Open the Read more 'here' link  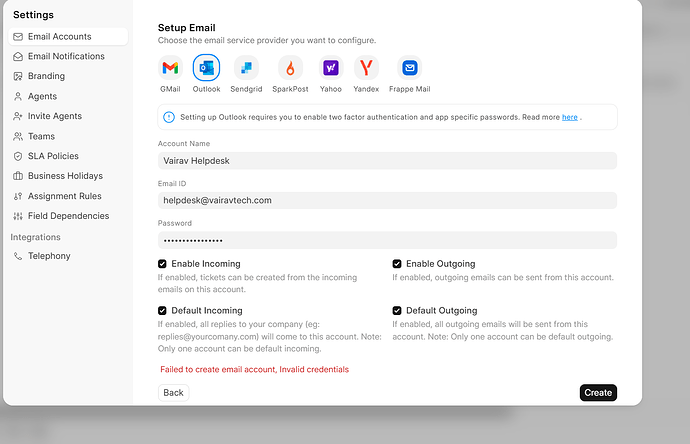tap(569, 117)
